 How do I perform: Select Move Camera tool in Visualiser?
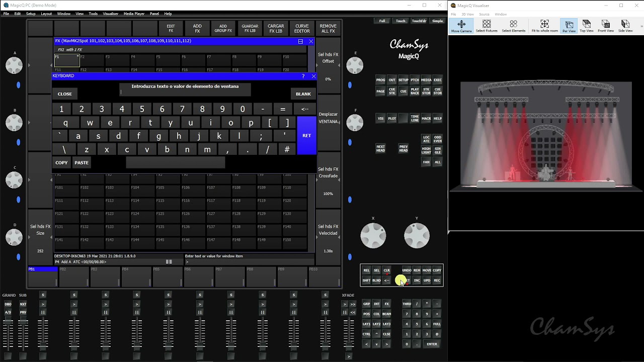pos(461,26)
